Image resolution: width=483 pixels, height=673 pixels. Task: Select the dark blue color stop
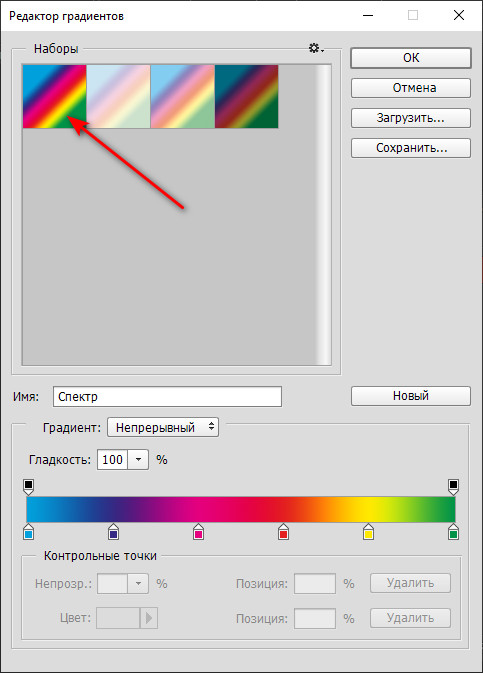pyautogui.click(x=113, y=532)
